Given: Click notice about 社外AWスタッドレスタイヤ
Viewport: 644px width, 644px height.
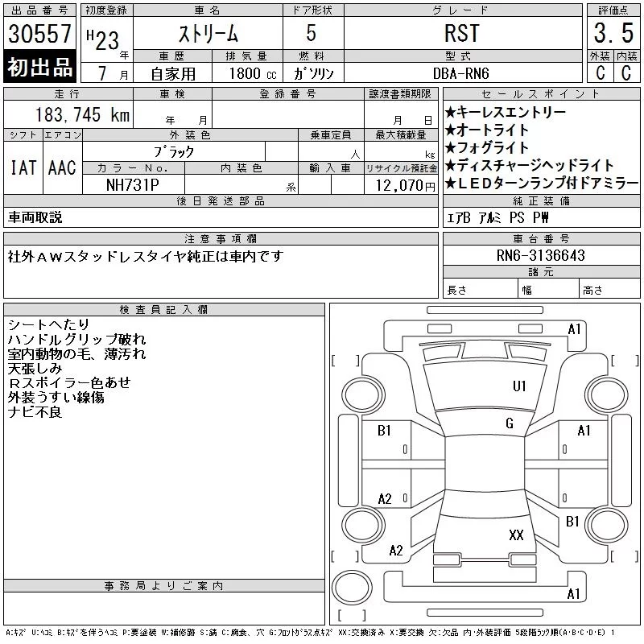Looking at the screenshot, I should point(146,256).
